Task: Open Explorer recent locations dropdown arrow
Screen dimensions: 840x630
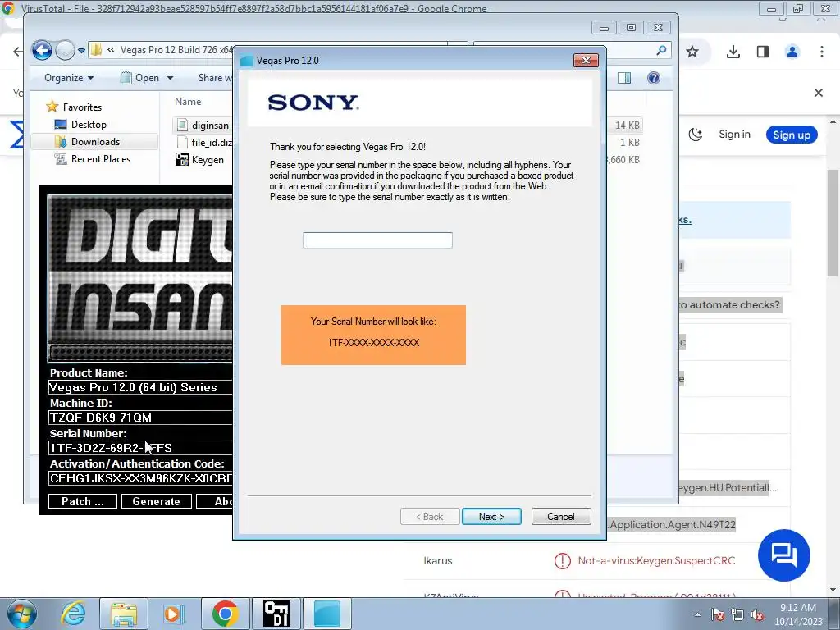Action: [x=81, y=50]
